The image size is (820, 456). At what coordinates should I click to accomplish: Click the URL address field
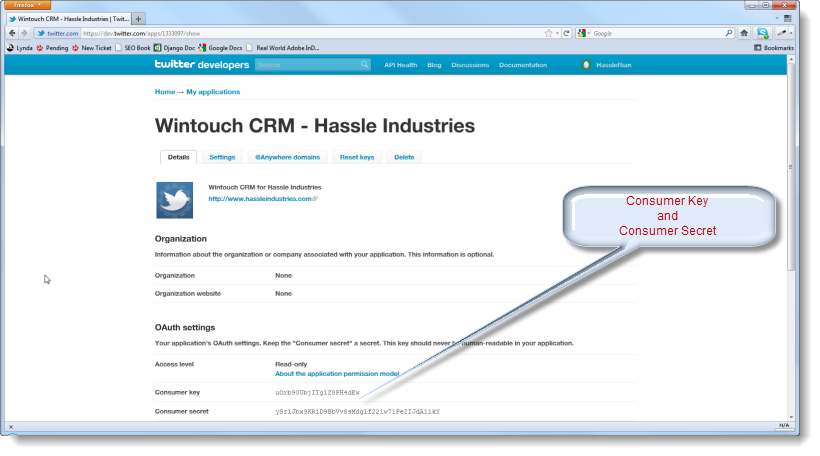[312, 33]
